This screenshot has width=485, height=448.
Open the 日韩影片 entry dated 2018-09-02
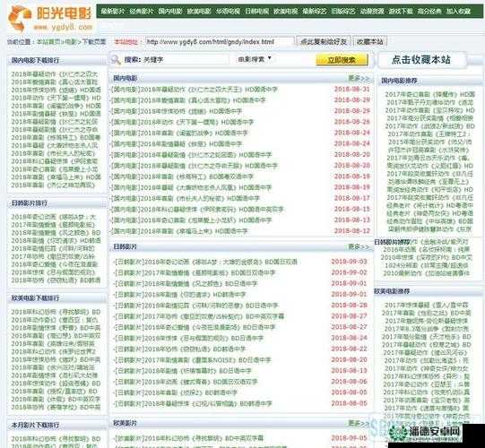click(195, 272)
